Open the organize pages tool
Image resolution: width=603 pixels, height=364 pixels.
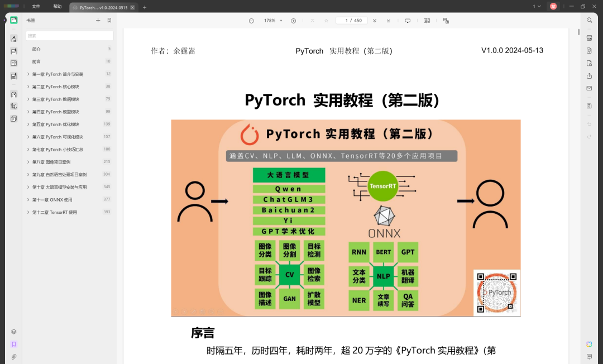point(14,94)
